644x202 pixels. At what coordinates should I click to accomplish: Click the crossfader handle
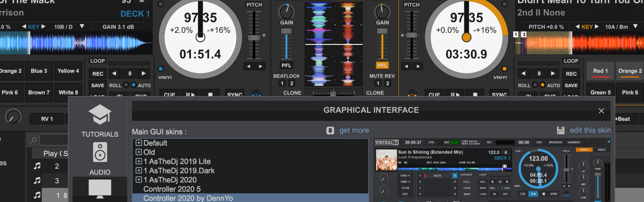(x=333, y=93)
